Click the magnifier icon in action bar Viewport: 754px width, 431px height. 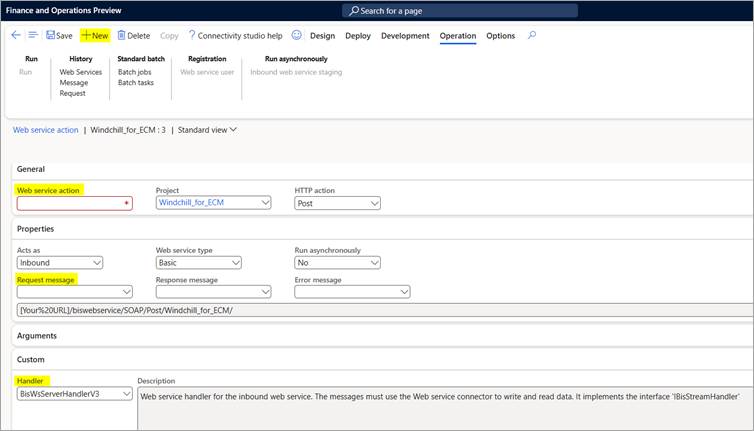coord(532,35)
